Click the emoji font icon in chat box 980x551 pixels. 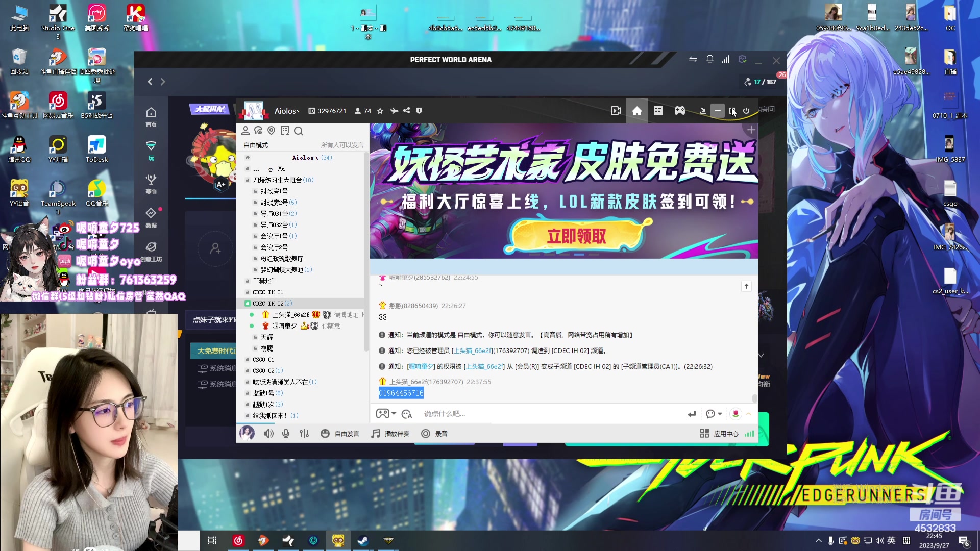point(407,414)
